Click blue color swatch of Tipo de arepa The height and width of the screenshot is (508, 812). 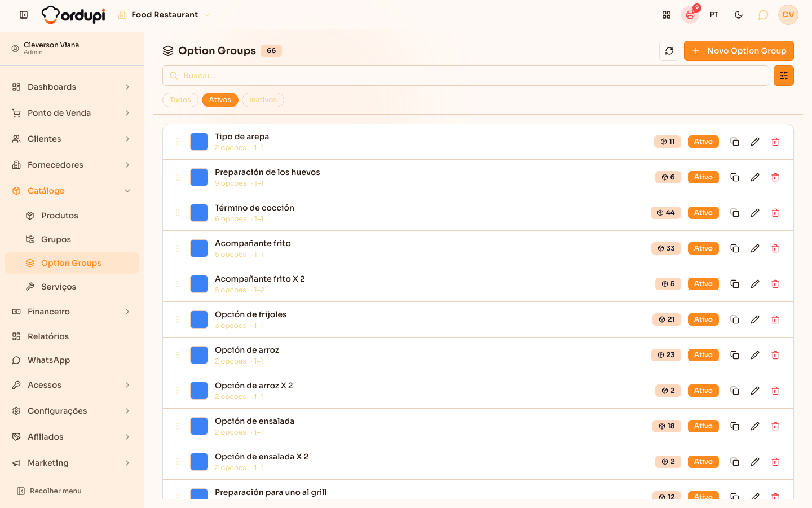point(199,142)
